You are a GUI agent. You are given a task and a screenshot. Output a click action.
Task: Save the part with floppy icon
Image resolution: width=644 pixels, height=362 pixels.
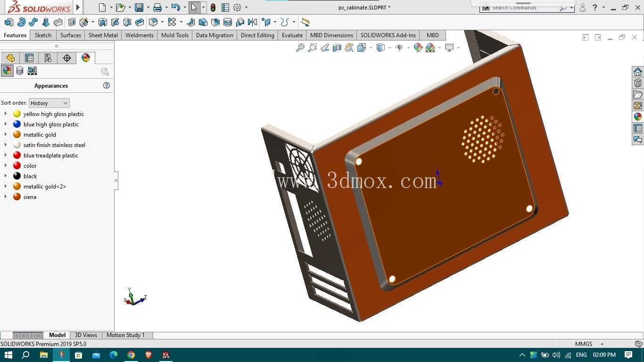pos(139,8)
